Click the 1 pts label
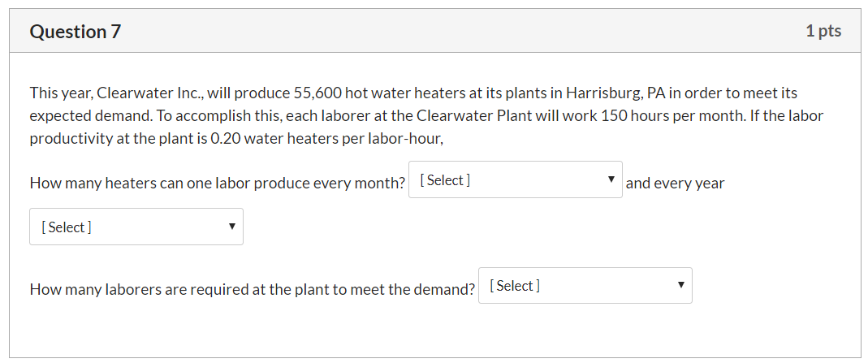 point(823,31)
